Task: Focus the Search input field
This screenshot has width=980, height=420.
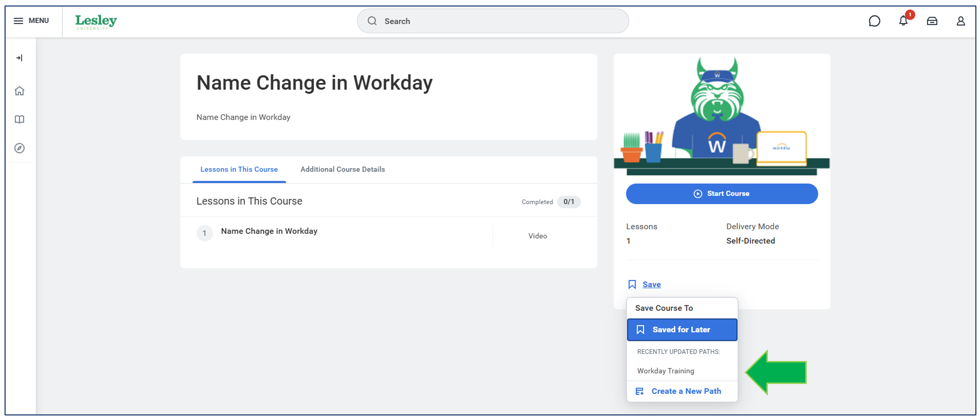Action: [x=493, y=21]
